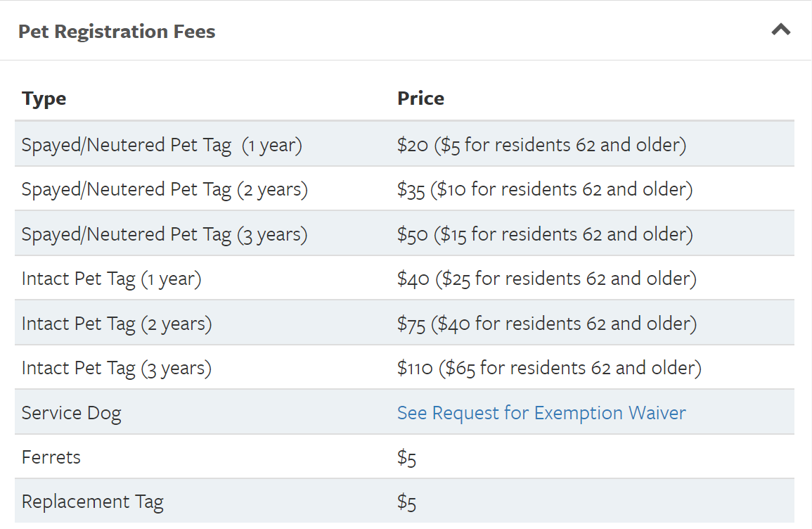This screenshot has height=529, width=812.
Task: Click the Pet Registration Fees heading
Action: pos(117,31)
